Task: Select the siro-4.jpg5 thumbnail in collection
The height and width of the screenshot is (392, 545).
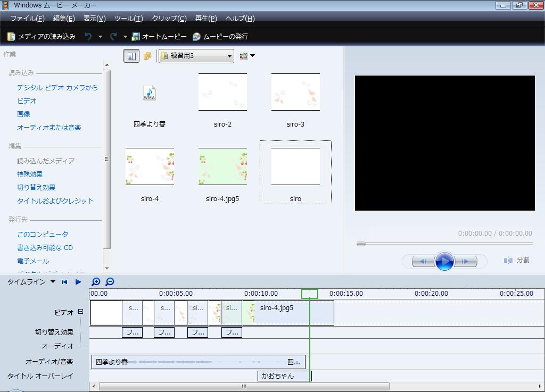Action: click(222, 166)
